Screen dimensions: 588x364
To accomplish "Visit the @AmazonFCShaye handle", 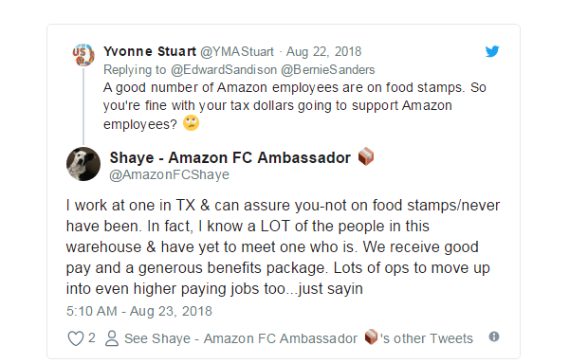I will (169, 174).
